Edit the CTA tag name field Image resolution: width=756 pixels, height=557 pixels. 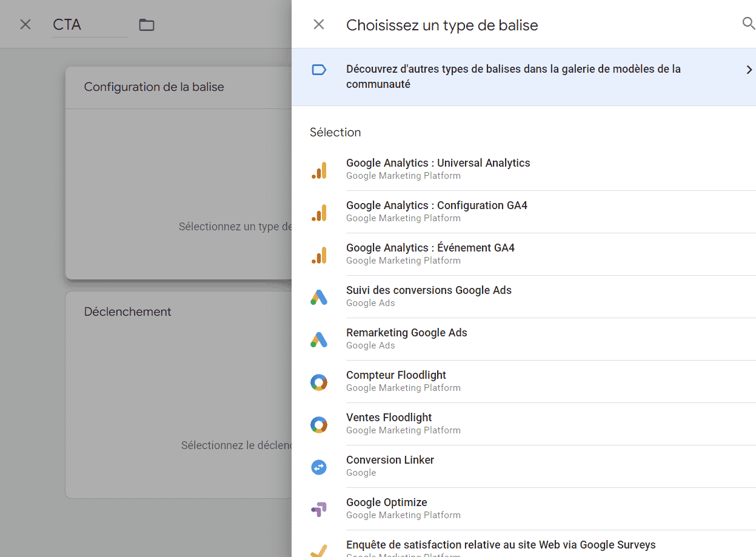click(x=90, y=25)
